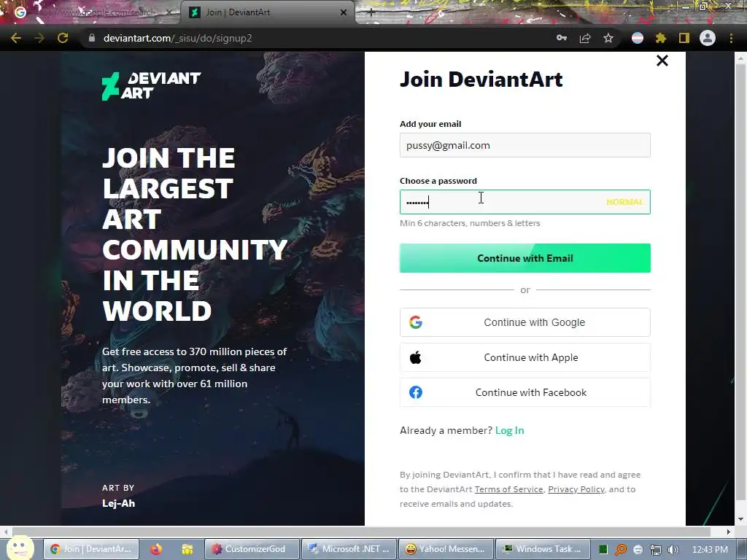Close the Join | DeviantArt tab
This screenshot has width=747, height=560.
(x=344, y=12)
